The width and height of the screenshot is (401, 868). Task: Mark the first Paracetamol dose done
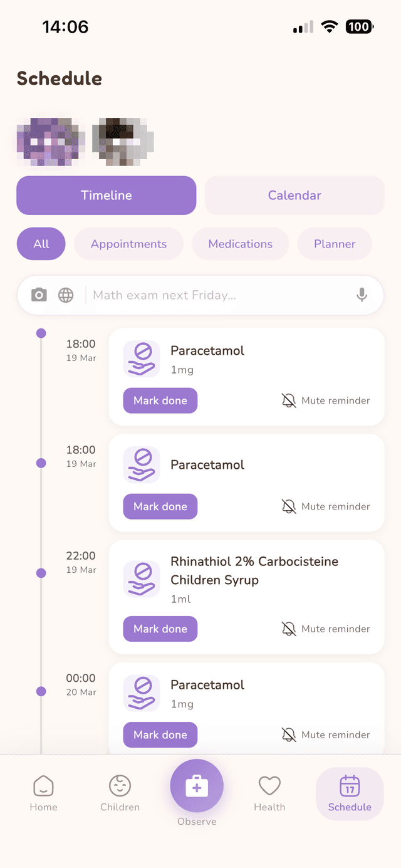160,400
